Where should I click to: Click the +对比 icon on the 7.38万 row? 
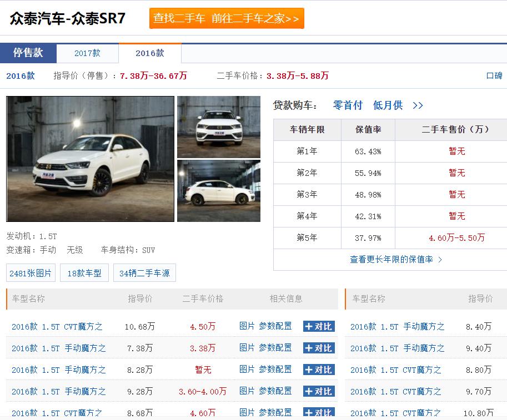tap(318, 348)
